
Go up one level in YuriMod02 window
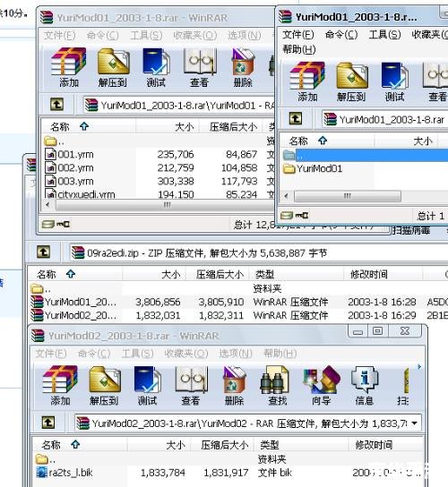pos(48,423)
